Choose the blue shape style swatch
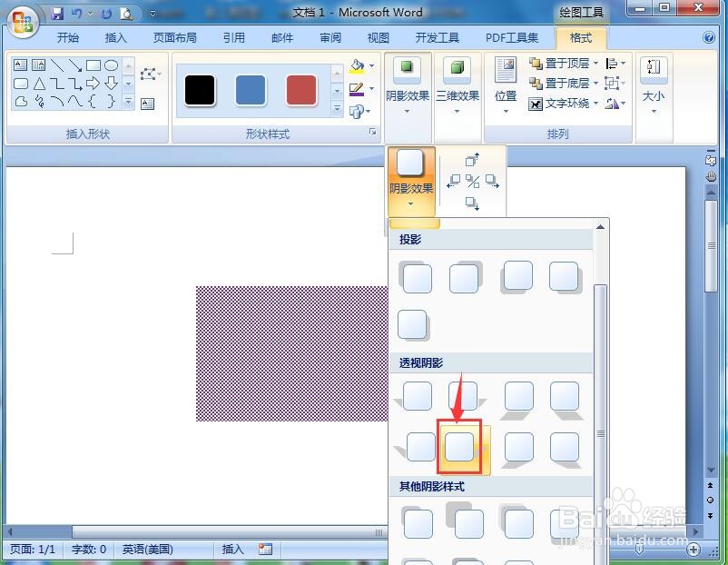The image size is (728, 565). tap(251, 90)
